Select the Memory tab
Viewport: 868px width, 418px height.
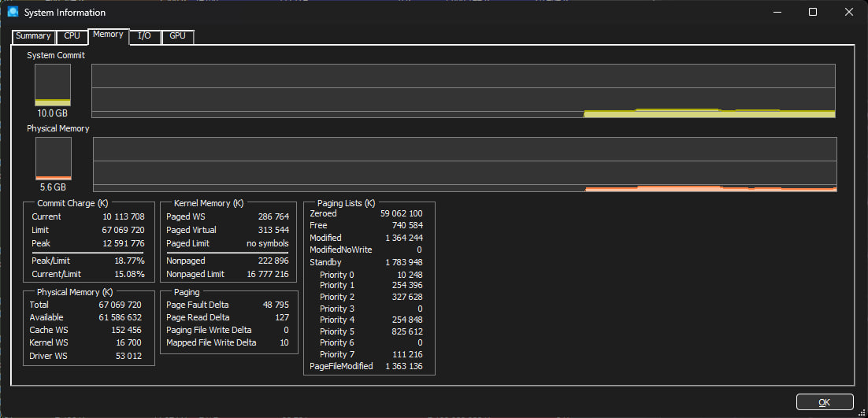click(x=108, y=35)
